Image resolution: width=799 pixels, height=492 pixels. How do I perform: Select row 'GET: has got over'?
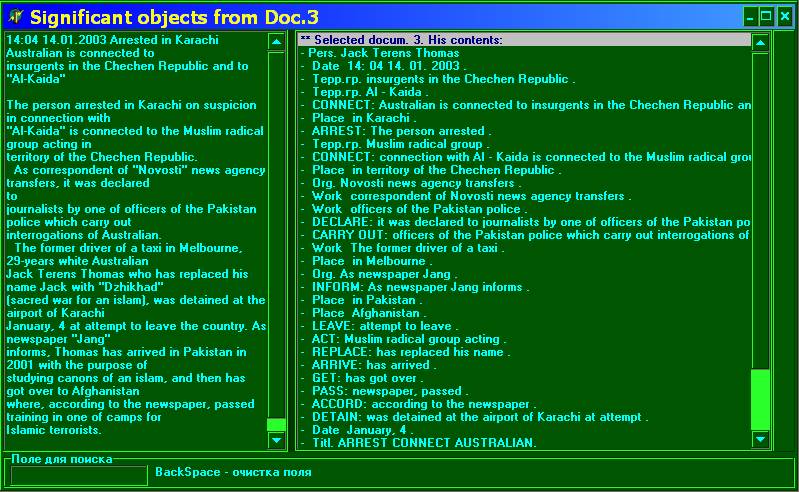point(524,377)
